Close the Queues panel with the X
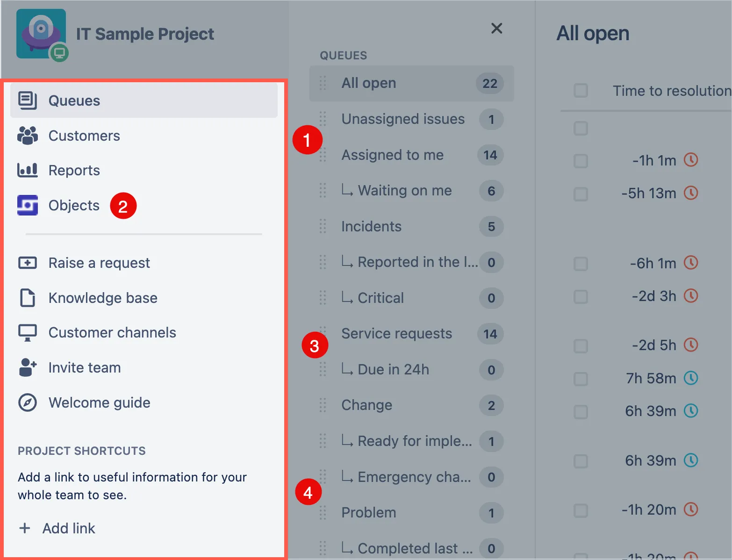The image size is (732, 560). coord(497,29)
